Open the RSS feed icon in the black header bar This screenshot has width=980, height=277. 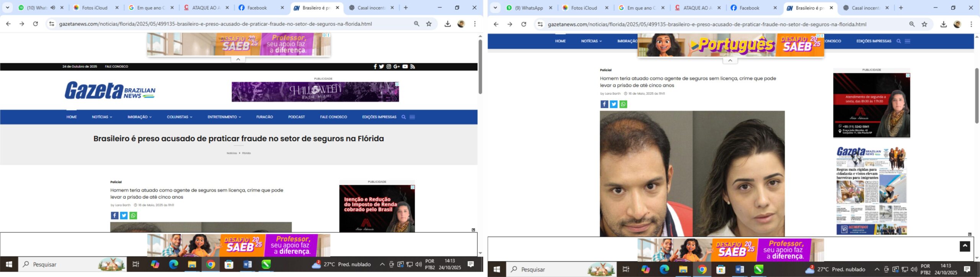coord(413,67)
